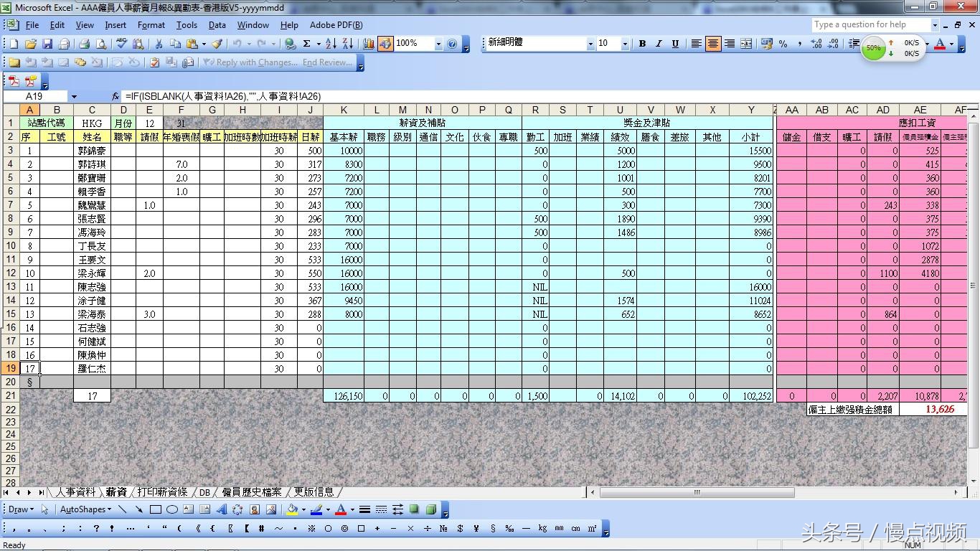This screenshot has height=551, width=980.
Task: Click the AutoSum sigma icon
Action: pos(307,44)
